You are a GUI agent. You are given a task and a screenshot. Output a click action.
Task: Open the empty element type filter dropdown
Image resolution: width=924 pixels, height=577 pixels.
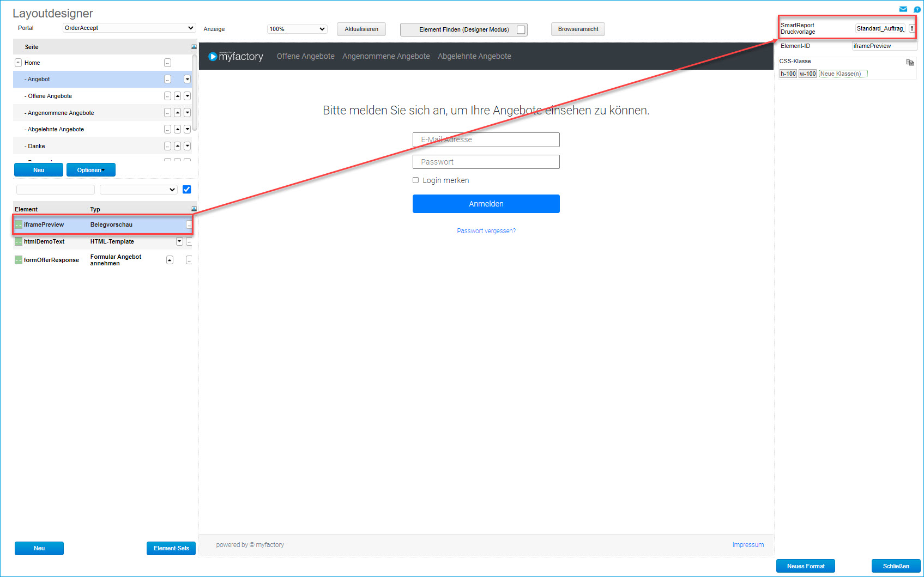(138, 190)
